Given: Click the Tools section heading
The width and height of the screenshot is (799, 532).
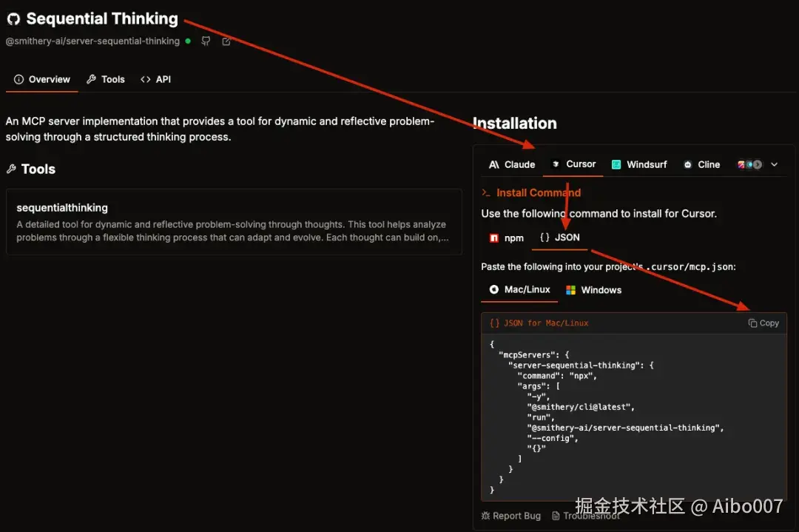Looking at the screenshot, I should [38, 169].
